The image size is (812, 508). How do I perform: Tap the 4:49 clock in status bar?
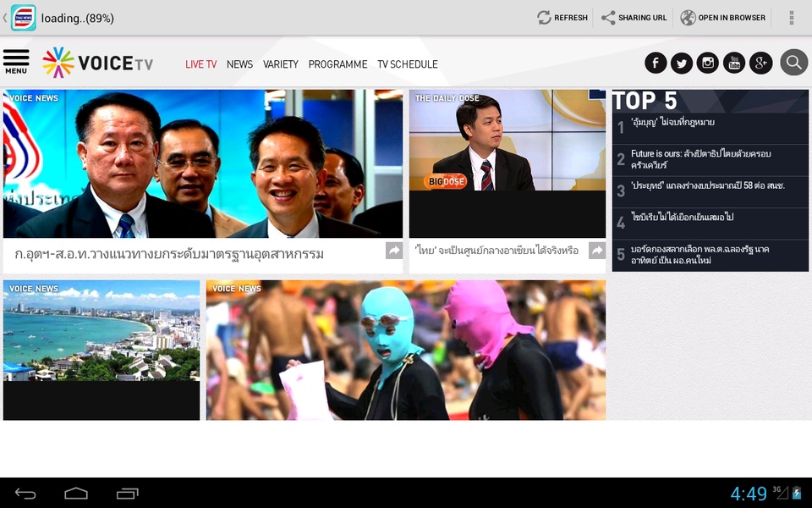click(x=749, y=494)
